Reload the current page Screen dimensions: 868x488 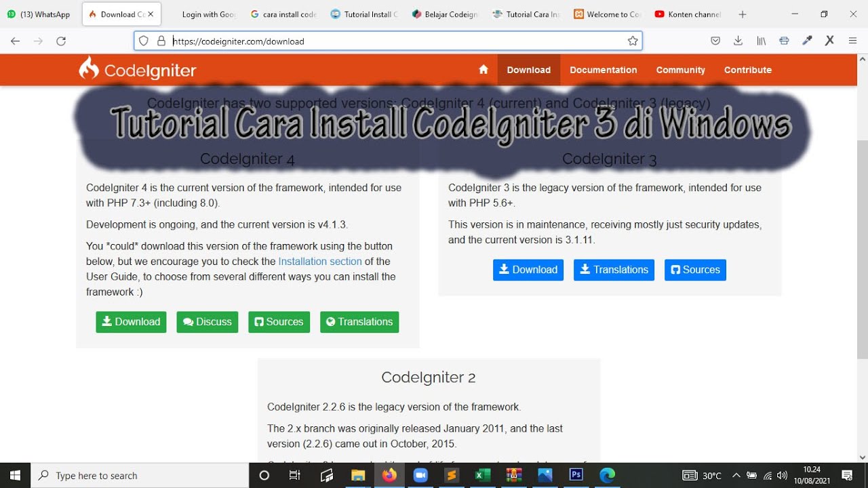tap(61, 41)
